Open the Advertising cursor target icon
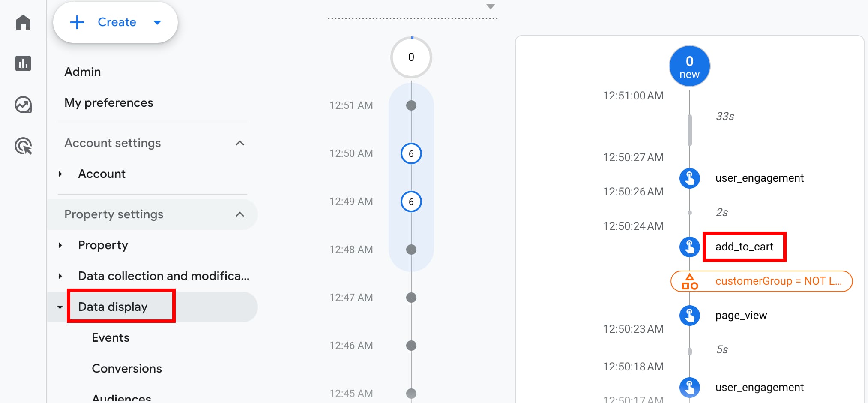 point(23,146)
